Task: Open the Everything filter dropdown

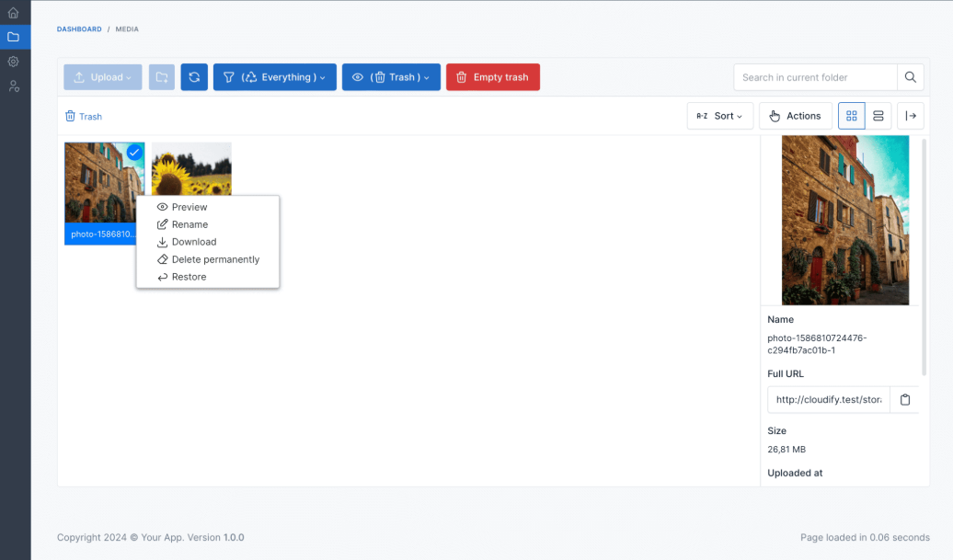Action: point(275,77)
